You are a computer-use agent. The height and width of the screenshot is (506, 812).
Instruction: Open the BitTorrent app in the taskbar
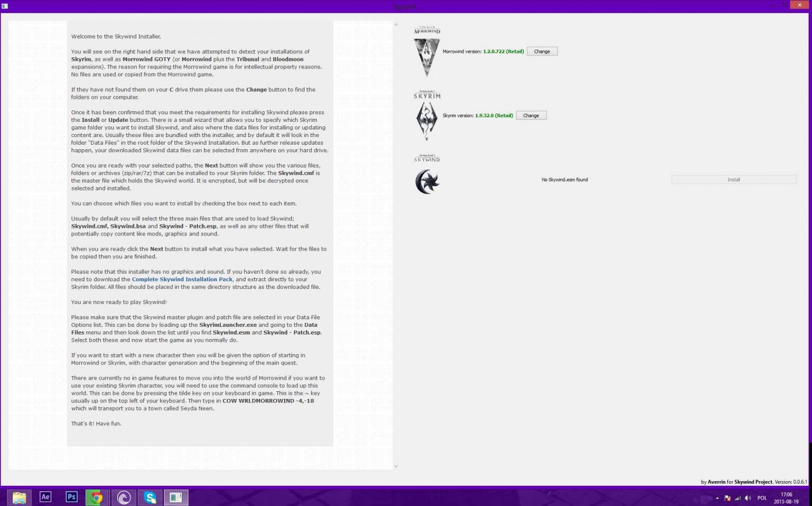pos(123,497)
